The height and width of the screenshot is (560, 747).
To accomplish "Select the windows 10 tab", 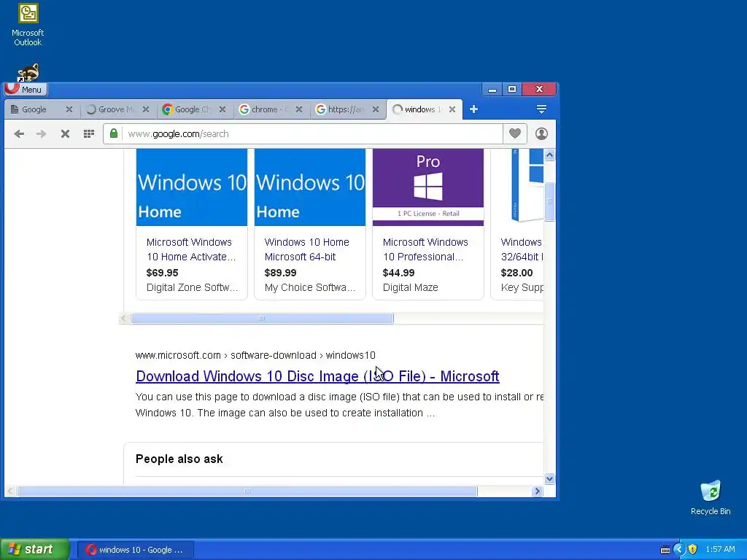I will click(419, 109).
